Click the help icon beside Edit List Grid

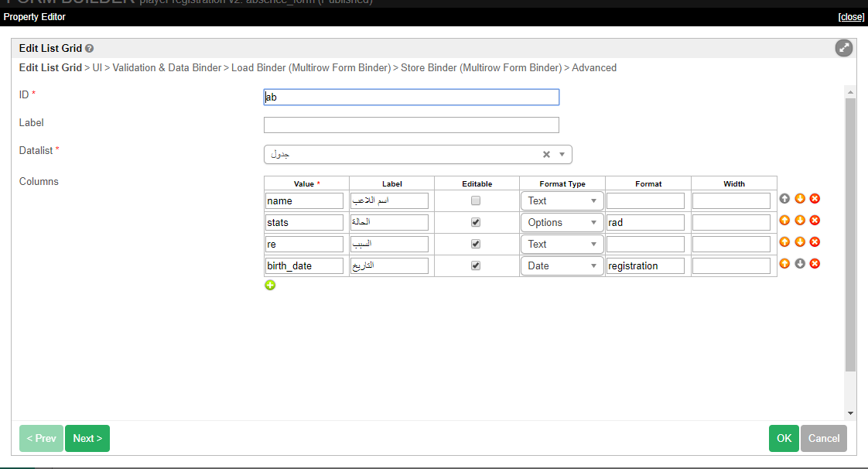point(90,49)
